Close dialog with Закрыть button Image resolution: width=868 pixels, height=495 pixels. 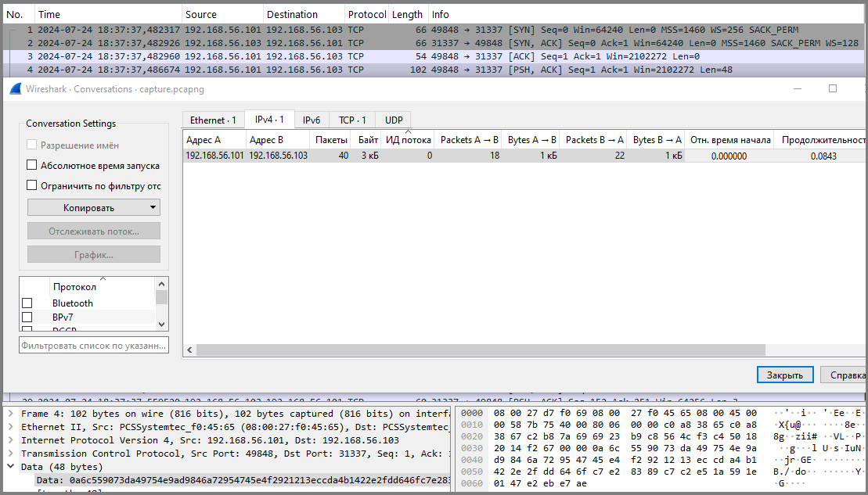784,375
